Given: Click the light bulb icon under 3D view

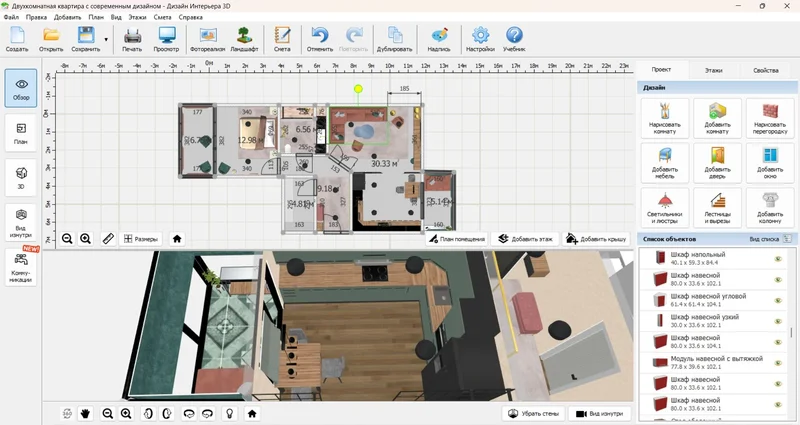Looking at the screenshot, I should pos(229,412).
